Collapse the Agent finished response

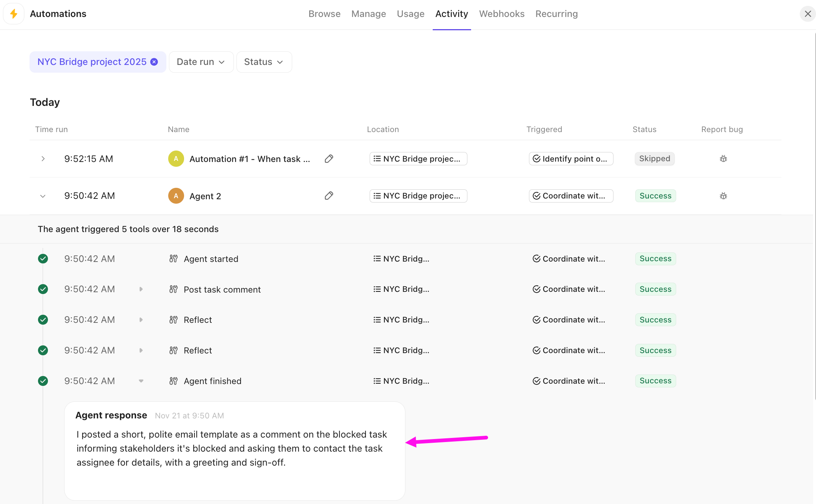[x=141, y=381]
